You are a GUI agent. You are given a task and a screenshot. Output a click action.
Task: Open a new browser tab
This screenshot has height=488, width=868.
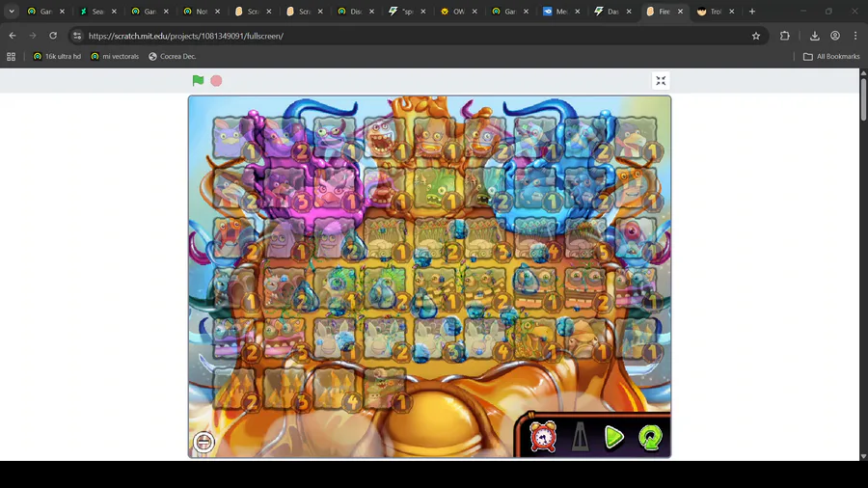pyautogui.click(x=751, y=11)
